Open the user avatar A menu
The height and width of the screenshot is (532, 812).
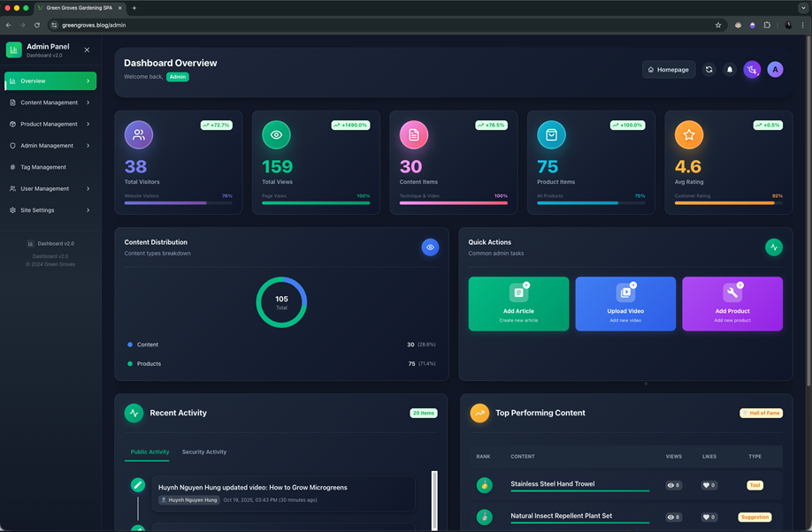coord(775,69)
